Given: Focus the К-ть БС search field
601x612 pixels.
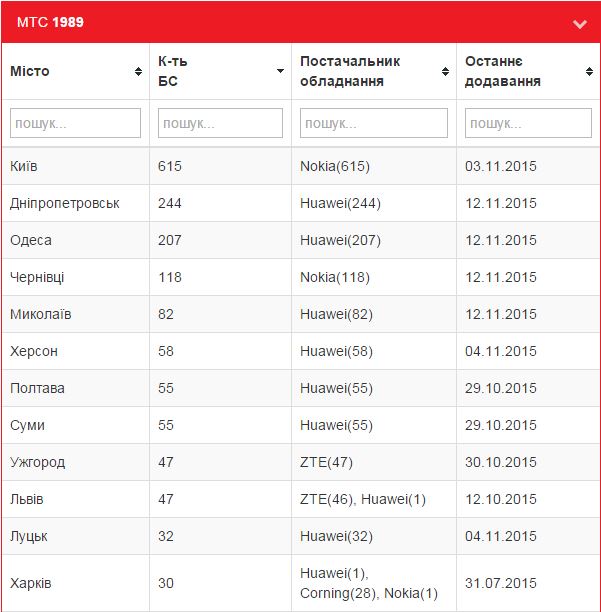Looking at the screenshot, I should pyautogui.click(x=220, y=123).
